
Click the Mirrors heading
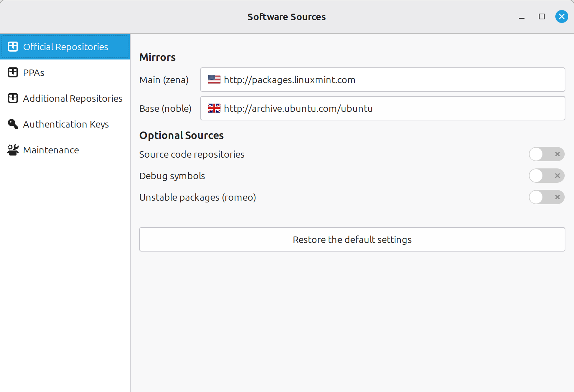pos(157,57)
